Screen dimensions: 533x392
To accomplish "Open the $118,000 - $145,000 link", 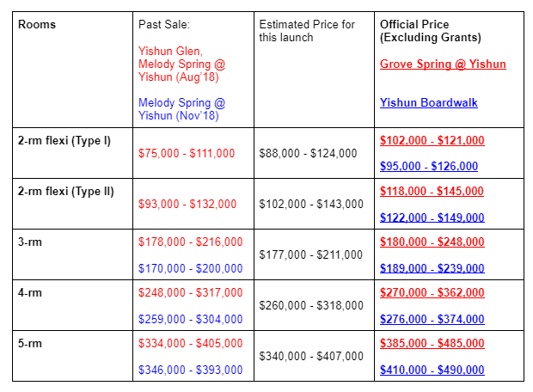I will pos(432,191).
